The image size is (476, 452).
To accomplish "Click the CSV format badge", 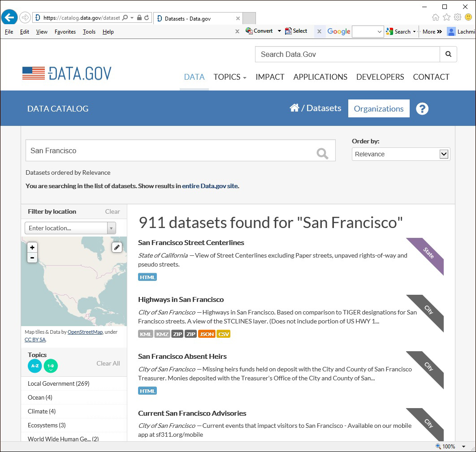I will coord(223,334).
